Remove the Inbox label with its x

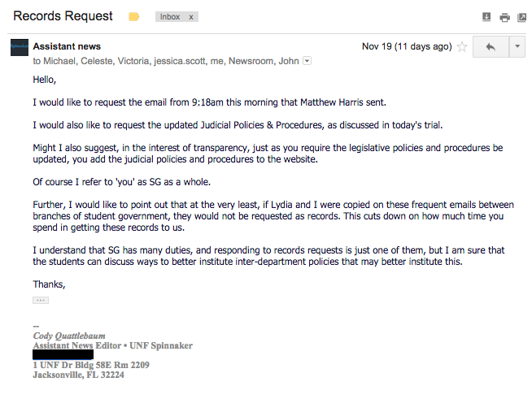pyautogui.click(x=191, y=17)
